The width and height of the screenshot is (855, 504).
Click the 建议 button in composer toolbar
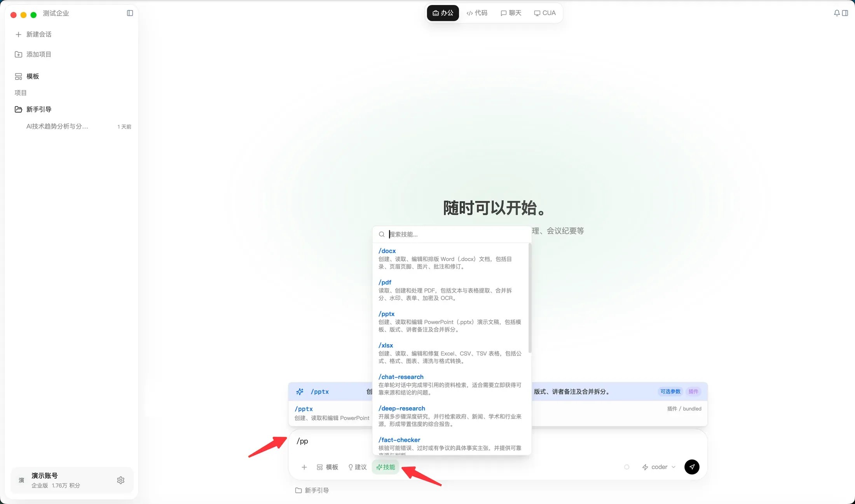(357, 467)
